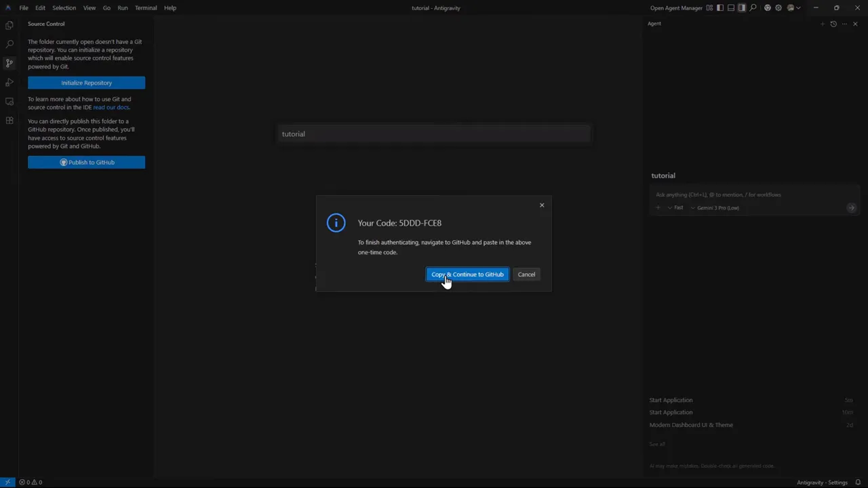The image size is (868, 488).
Task: Start a new agent chat with plus icon
Action: coord(823,24)
